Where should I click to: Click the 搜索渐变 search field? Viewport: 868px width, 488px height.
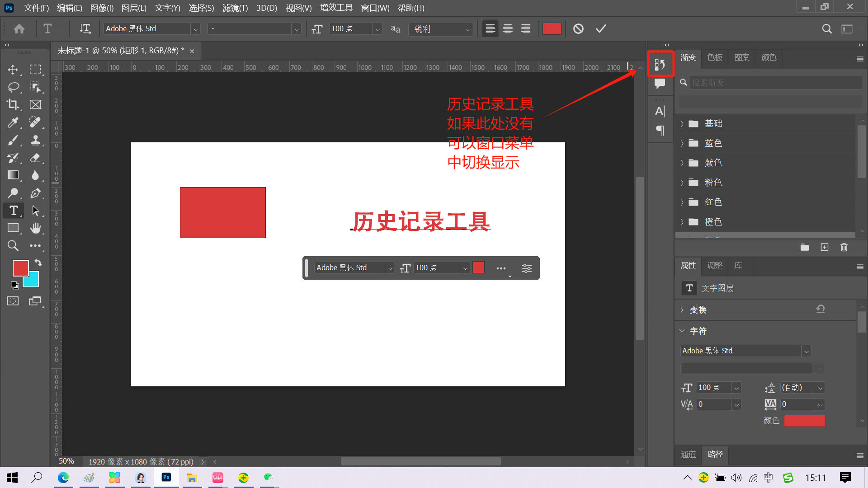coord(775,82)
